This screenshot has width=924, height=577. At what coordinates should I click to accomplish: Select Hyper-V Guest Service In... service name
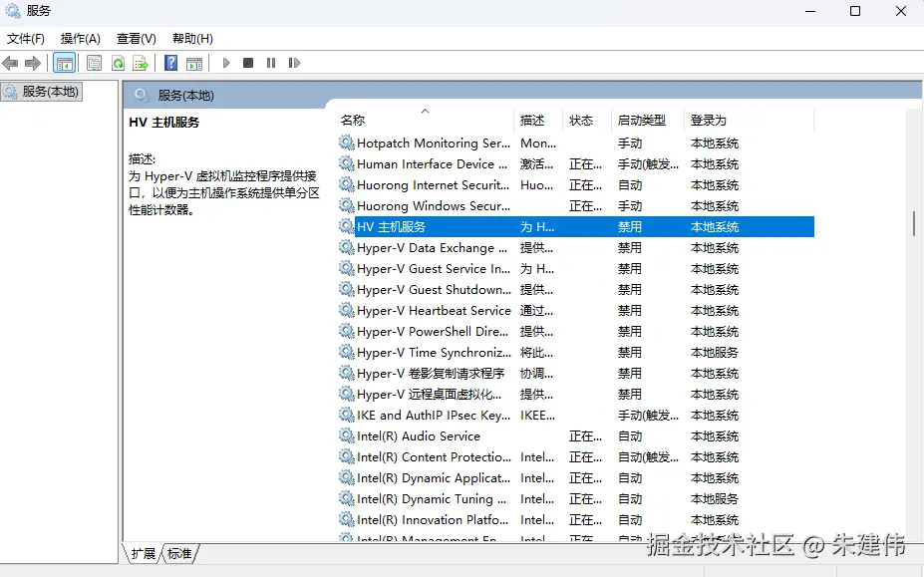click(434, 269)
